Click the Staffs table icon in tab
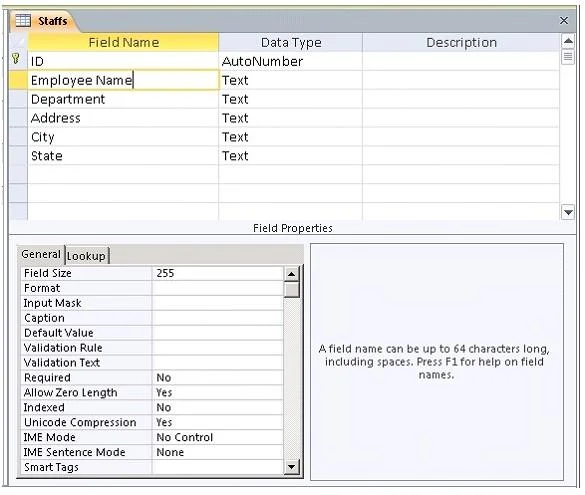The height and width of the screenshot is (495, 585). (23, 21)
